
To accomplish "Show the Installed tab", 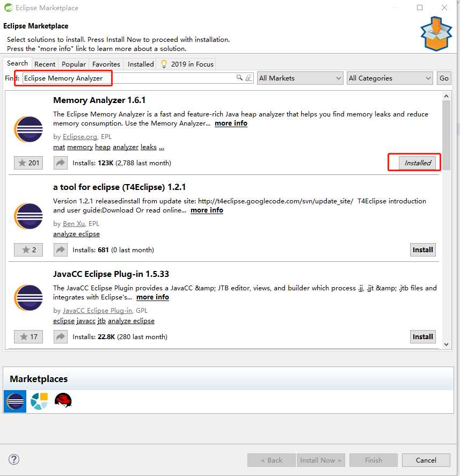I will (x=141, y=64).
